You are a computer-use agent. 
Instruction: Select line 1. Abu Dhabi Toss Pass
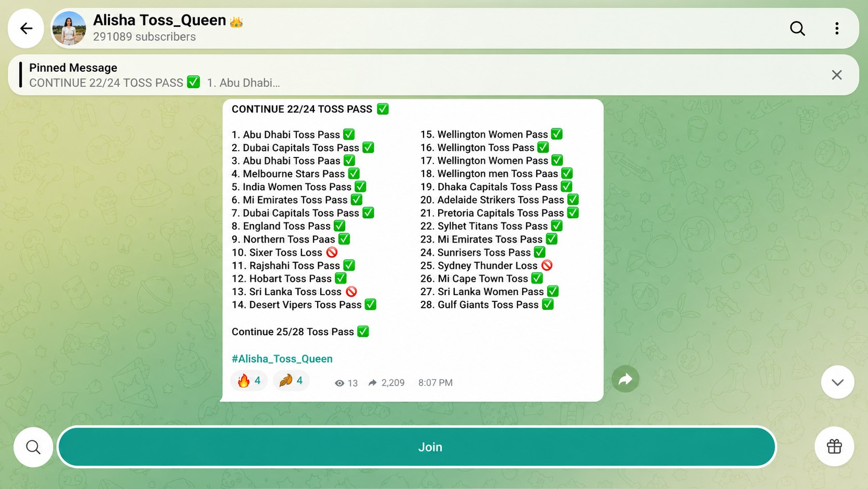[293, 135]
